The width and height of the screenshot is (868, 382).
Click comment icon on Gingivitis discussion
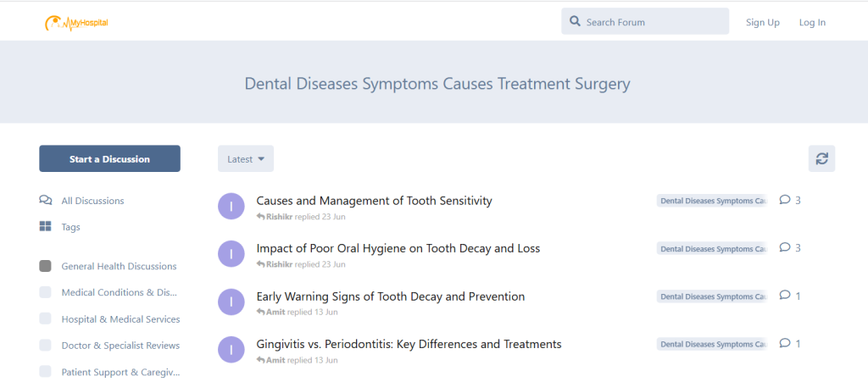click(785, 344)
